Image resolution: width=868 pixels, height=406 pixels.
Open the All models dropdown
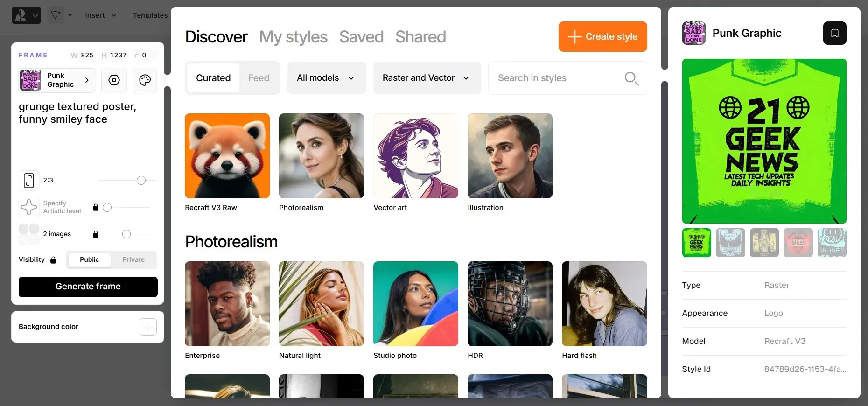(x=325, y=78)
